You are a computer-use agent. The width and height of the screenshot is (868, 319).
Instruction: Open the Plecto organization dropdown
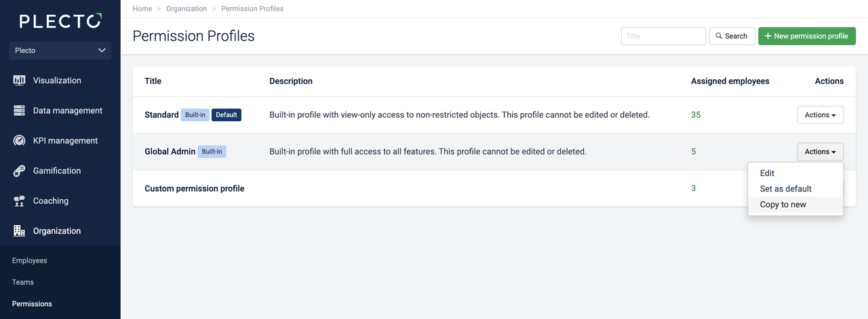coord(60,50)
